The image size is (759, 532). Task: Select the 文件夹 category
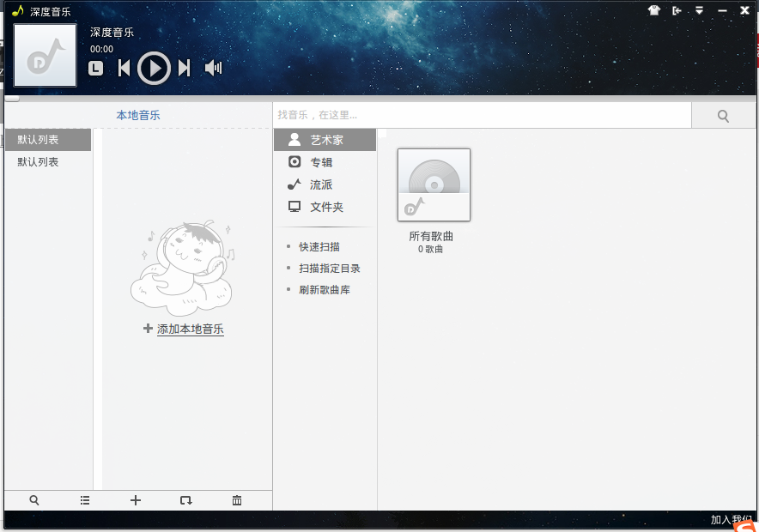(325, 207)
